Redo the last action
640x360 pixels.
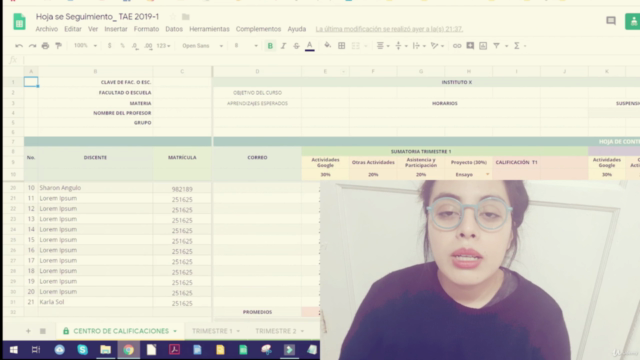click(x=32, y=46)
